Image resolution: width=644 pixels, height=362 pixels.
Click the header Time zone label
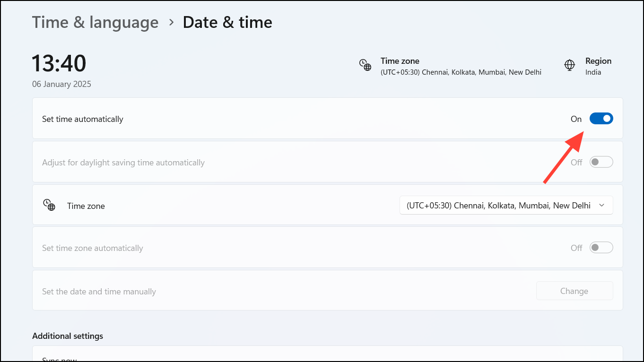(400, 61)
